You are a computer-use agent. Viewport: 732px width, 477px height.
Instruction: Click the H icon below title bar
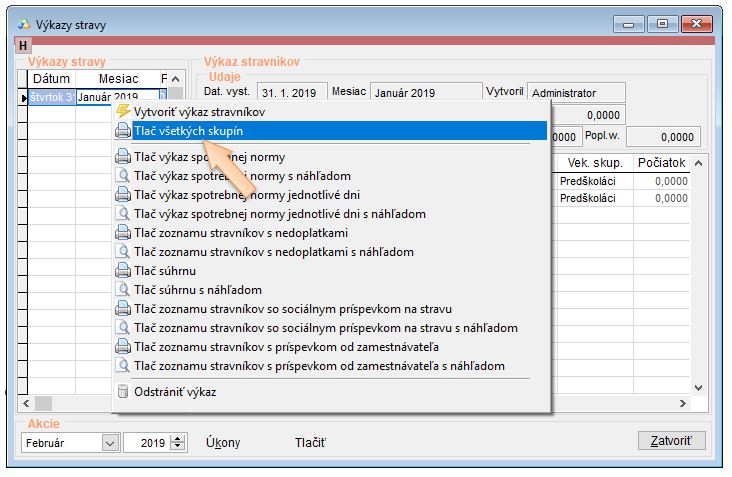pos(23,45)
